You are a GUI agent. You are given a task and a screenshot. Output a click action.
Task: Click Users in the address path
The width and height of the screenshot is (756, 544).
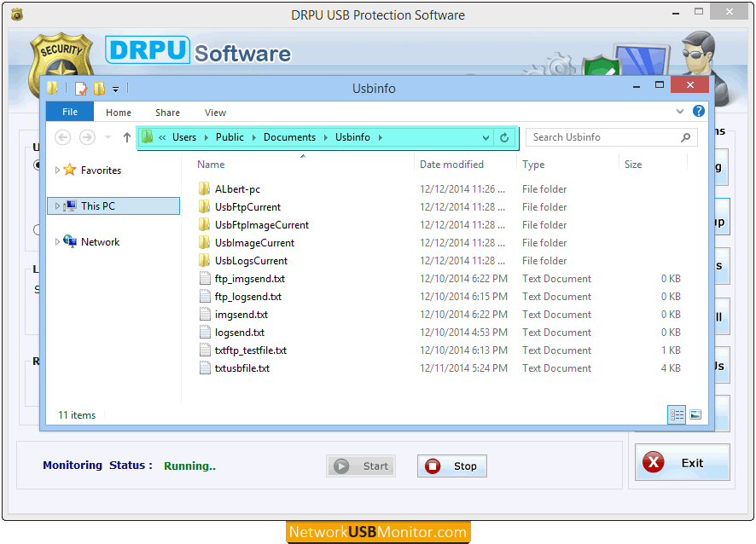click(184, 137)
